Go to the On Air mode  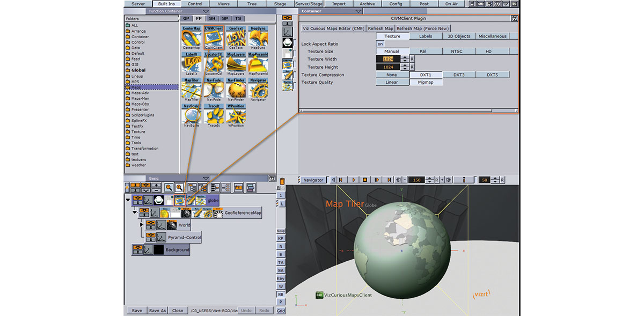(x=451, y=4)
